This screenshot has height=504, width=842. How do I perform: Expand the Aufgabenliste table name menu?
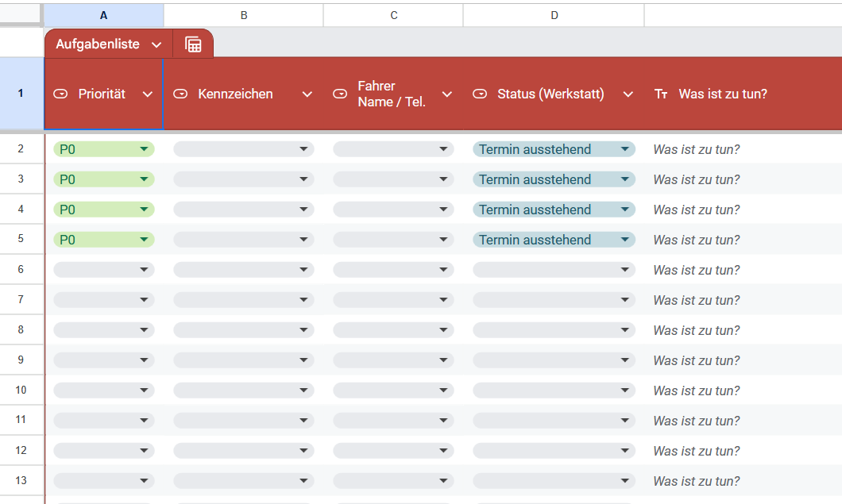(x=156, y=44)
